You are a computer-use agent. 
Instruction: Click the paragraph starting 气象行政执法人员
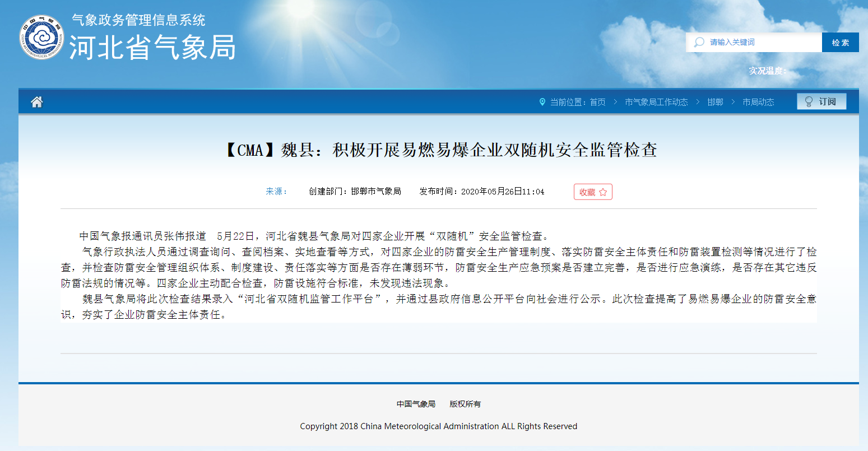439,268
